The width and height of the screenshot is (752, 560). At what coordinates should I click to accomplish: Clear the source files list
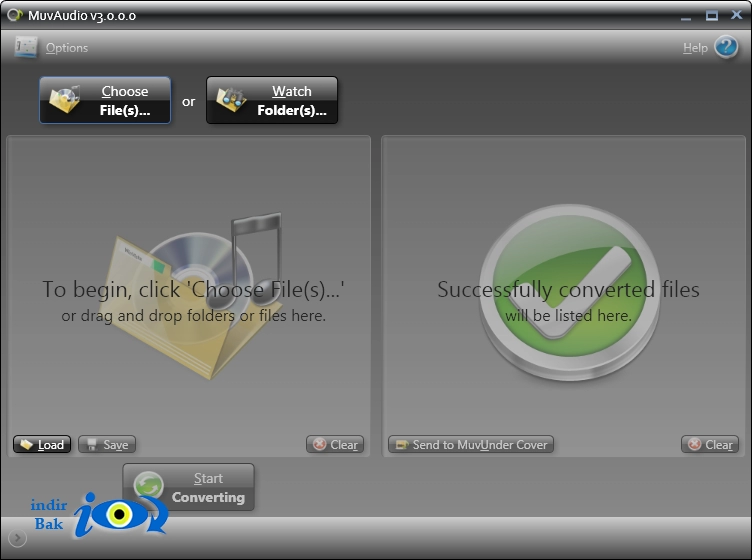tap(335, 444)
